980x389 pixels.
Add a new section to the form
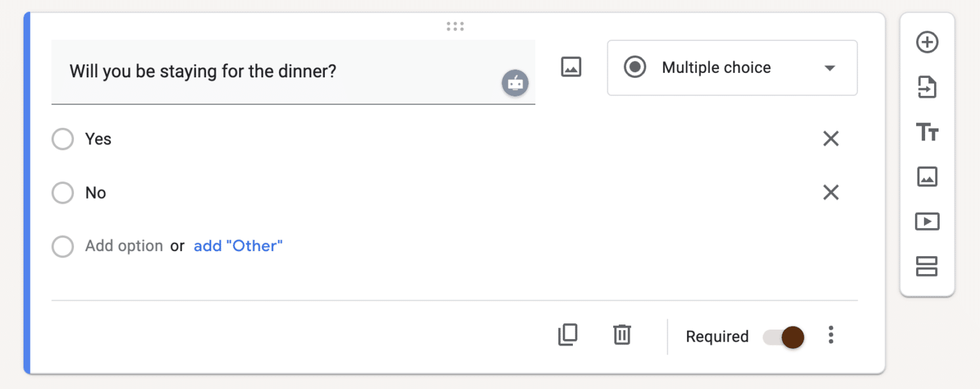(927, 266)
